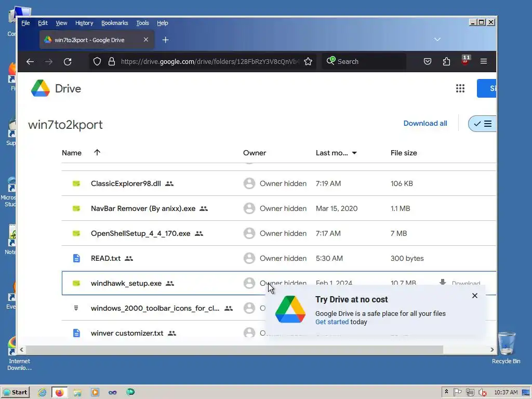Dismiss the Try Drive promo popup

[x=475, y=296]
